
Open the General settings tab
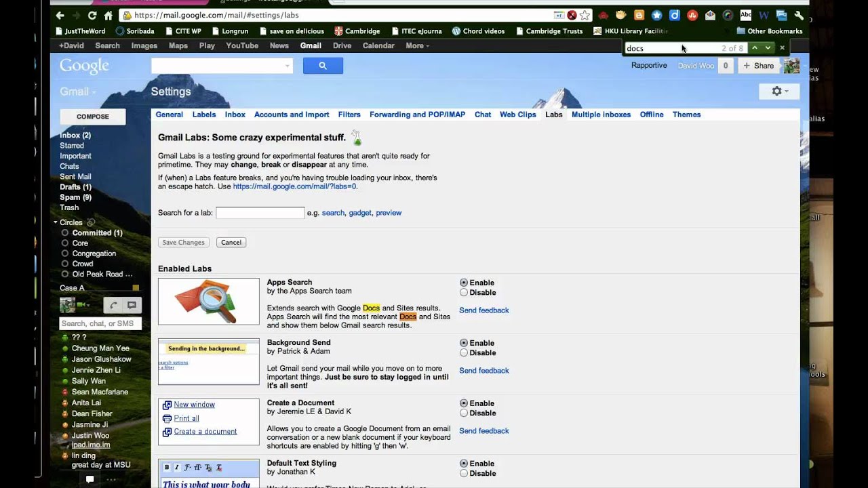170,115
